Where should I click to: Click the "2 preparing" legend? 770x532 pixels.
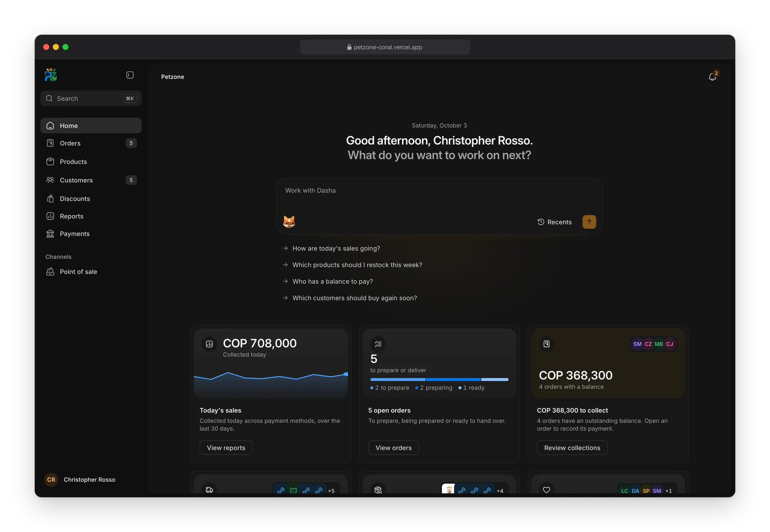[x=434, y=388]
